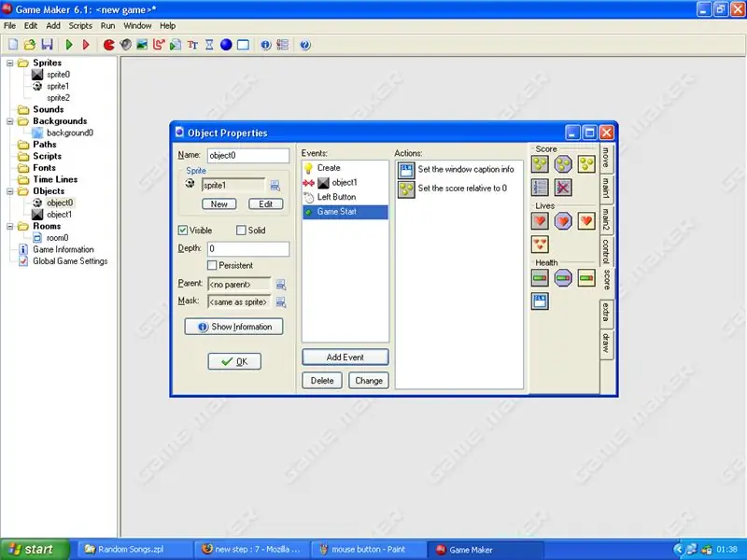The image size is (747, 560).
Task: Select the Create event in Events list
Action: [x=345, y=168]
